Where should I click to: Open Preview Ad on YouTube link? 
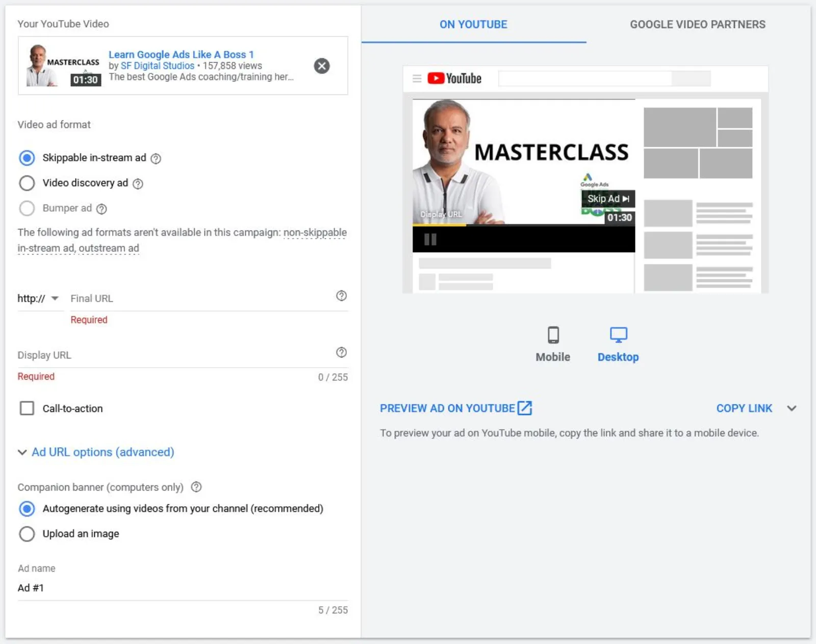[x=456, y=408]
